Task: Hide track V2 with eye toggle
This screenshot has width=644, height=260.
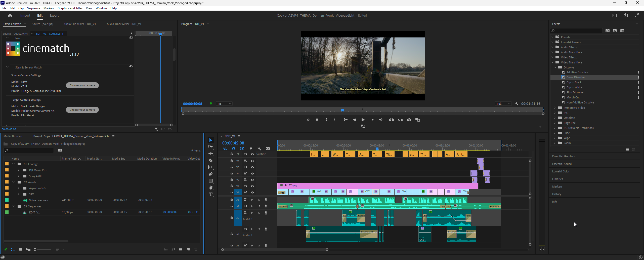Action: 252,186
